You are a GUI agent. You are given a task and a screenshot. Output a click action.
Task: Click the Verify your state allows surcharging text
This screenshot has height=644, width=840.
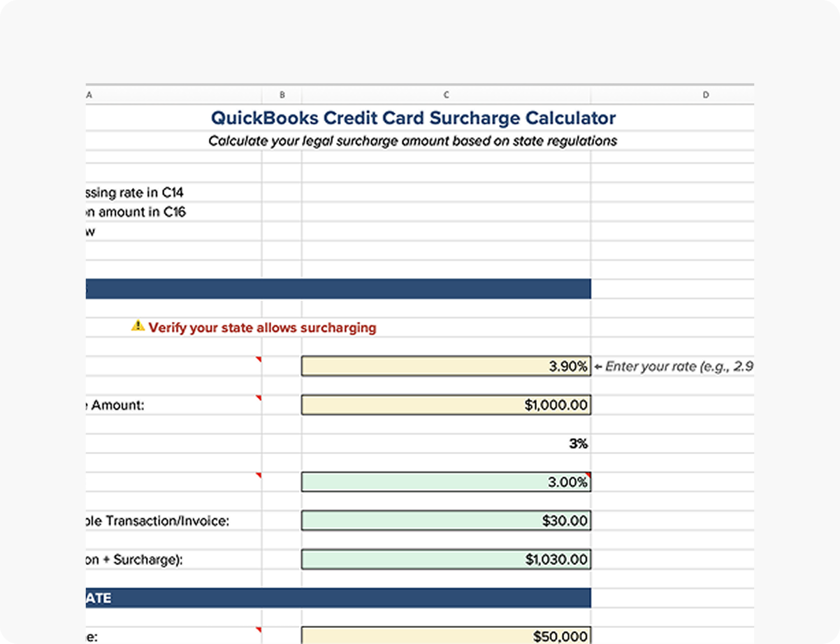[x=262, y=327]
